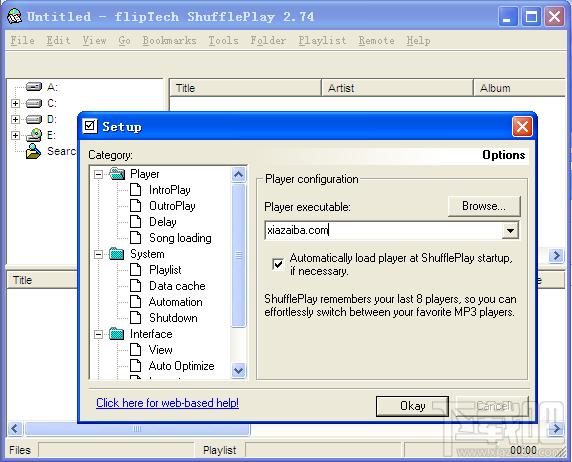The image size is (572, 462).
Task: Expand the C: drive node
Action: (x=15, y=103)
